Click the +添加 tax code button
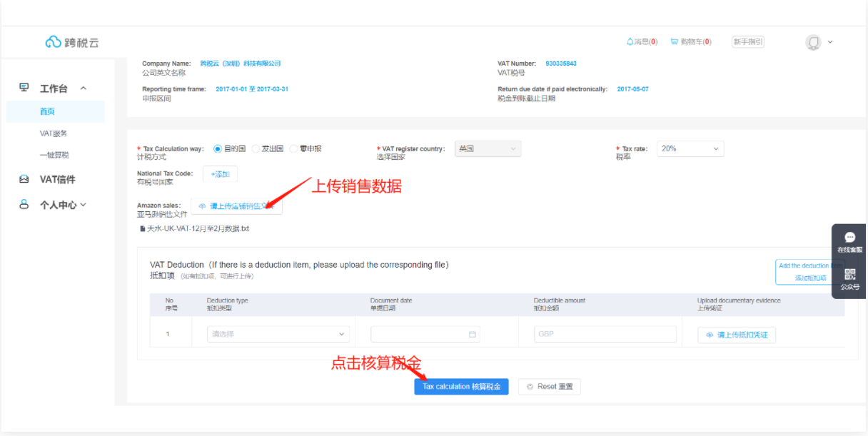Image resolution: width=868 pixels, height=436 pixels. (x=220, y=173)
